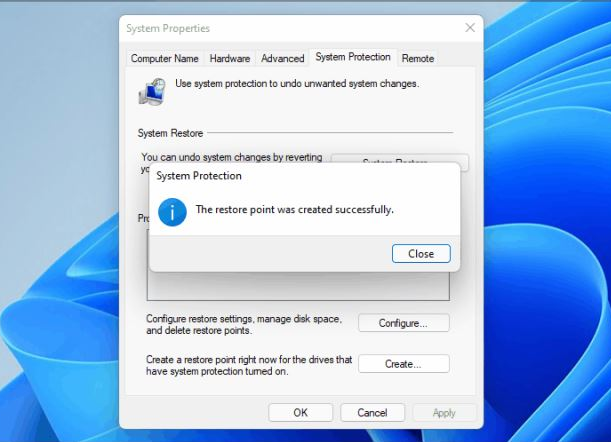Switch to the Remote tab
Image resolution: width=611 pixels, height=442 pixels.
click(417, 59)
